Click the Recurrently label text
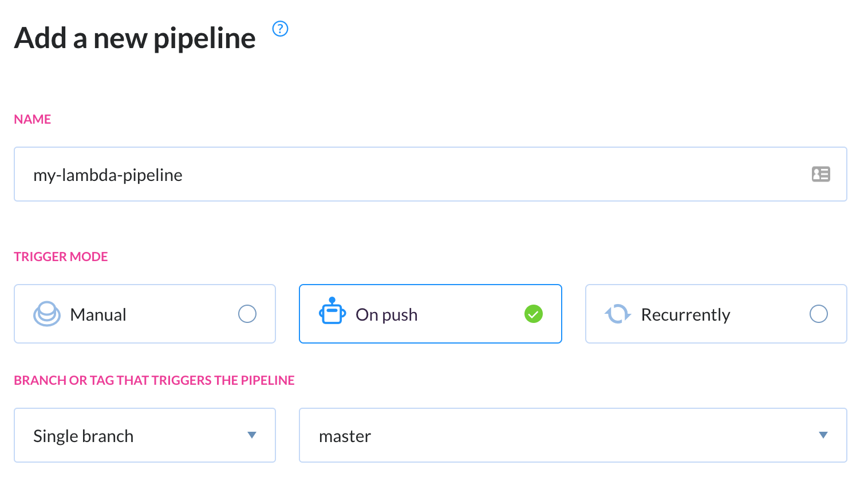The width and height of the screenshot is (868, 489). click(x=685, y=315)
